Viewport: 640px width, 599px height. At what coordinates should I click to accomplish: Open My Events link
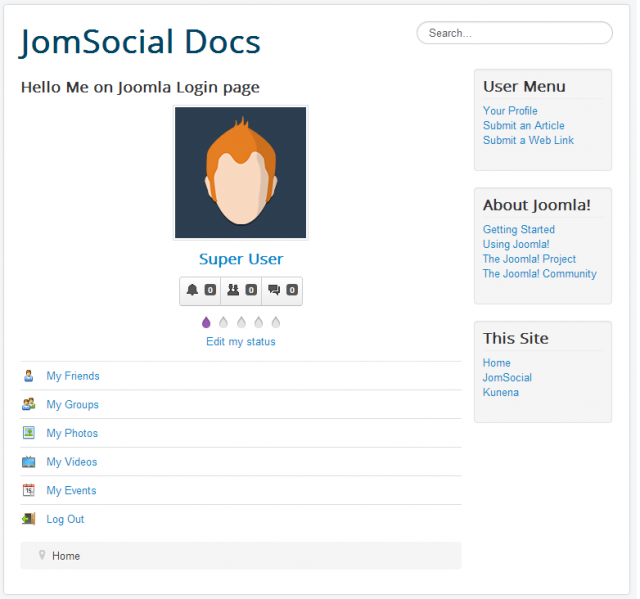click(71, 490)
